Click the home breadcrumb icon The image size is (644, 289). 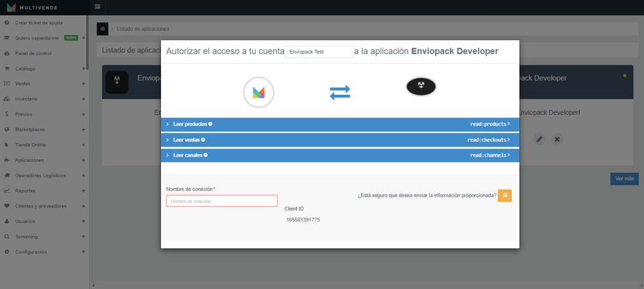(x=102, y=29)
